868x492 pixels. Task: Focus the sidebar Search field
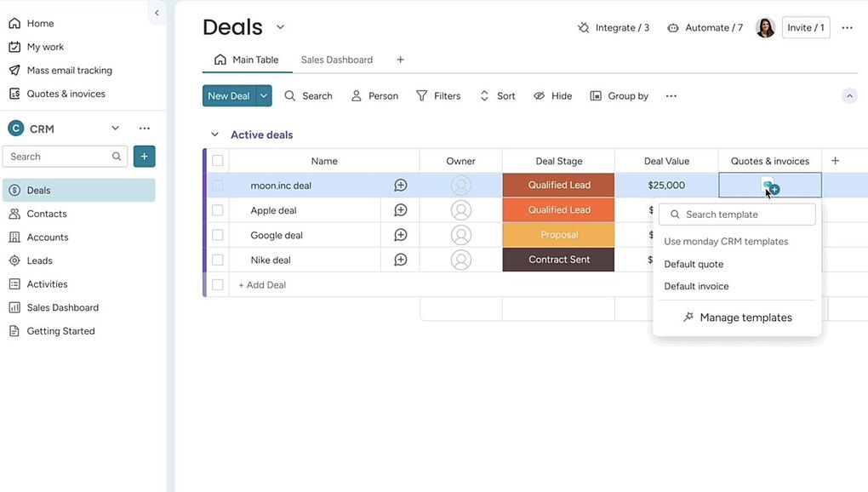(x=65, y=157)
